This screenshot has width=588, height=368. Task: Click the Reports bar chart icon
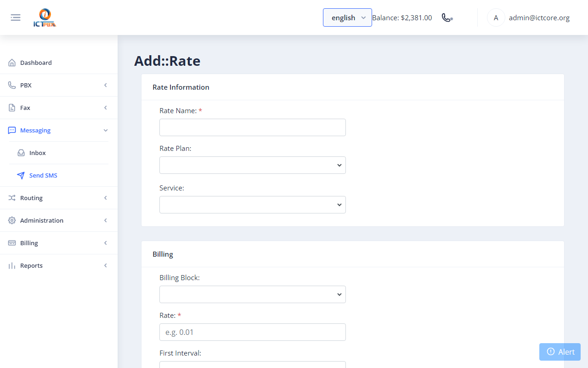(12, 265)
